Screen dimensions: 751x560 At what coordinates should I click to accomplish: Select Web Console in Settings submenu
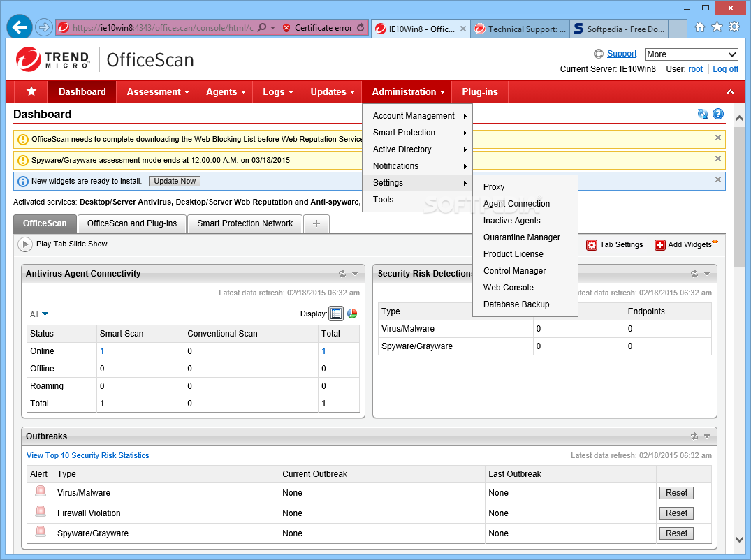pos(525,288)
